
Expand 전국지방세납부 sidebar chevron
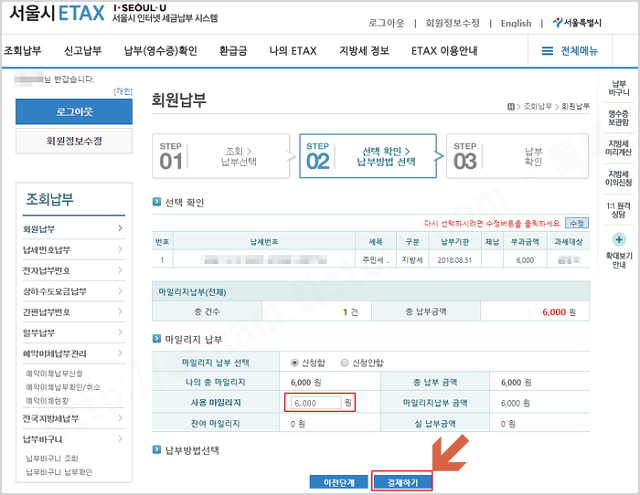(120, 418)
